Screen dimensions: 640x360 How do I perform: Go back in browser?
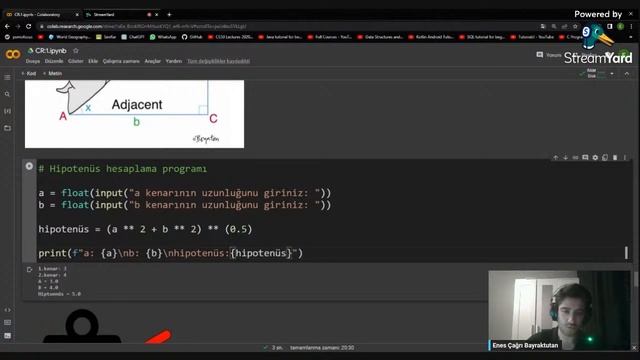(x=7, y=26)
